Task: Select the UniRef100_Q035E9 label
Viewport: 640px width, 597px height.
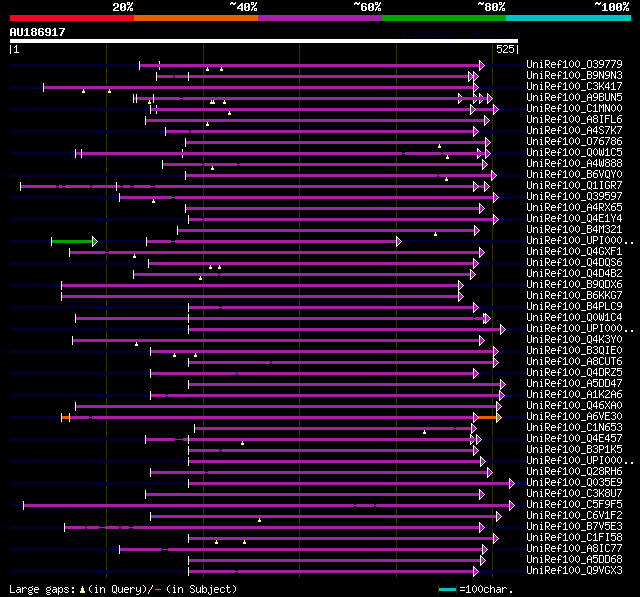Action: pyautogui.click(x=574, y=483)
